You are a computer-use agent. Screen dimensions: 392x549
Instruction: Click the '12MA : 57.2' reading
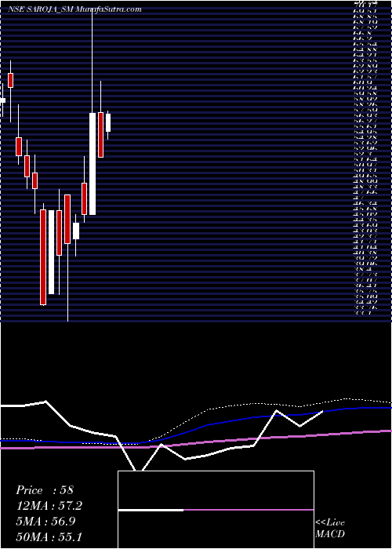49,506
